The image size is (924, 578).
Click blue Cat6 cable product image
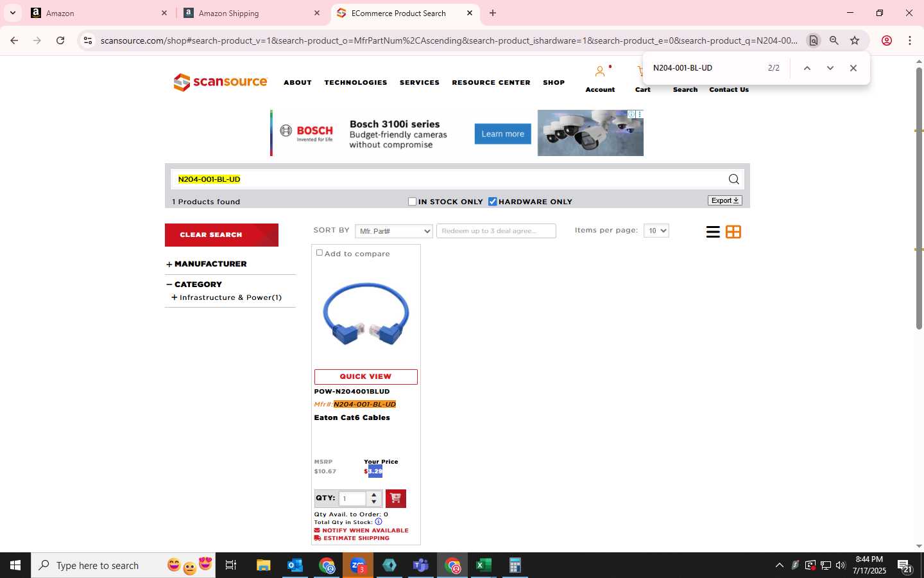click(x=366, y=314)
